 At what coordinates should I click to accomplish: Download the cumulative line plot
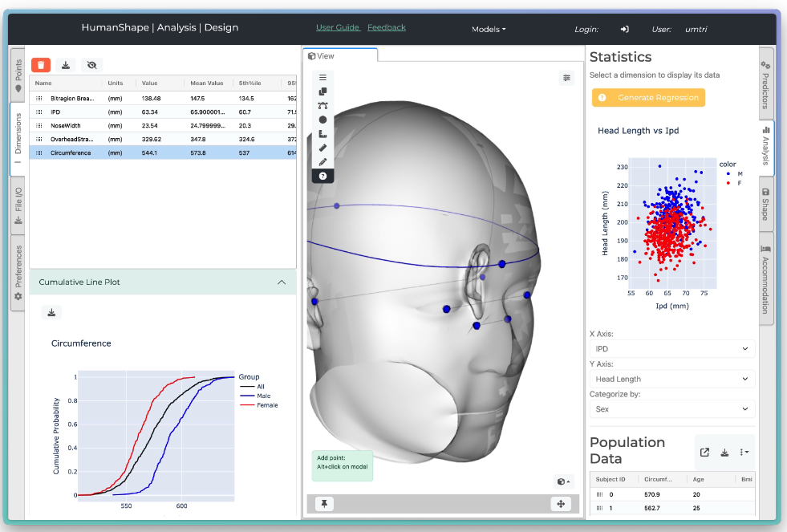click(x=51, y=313)
